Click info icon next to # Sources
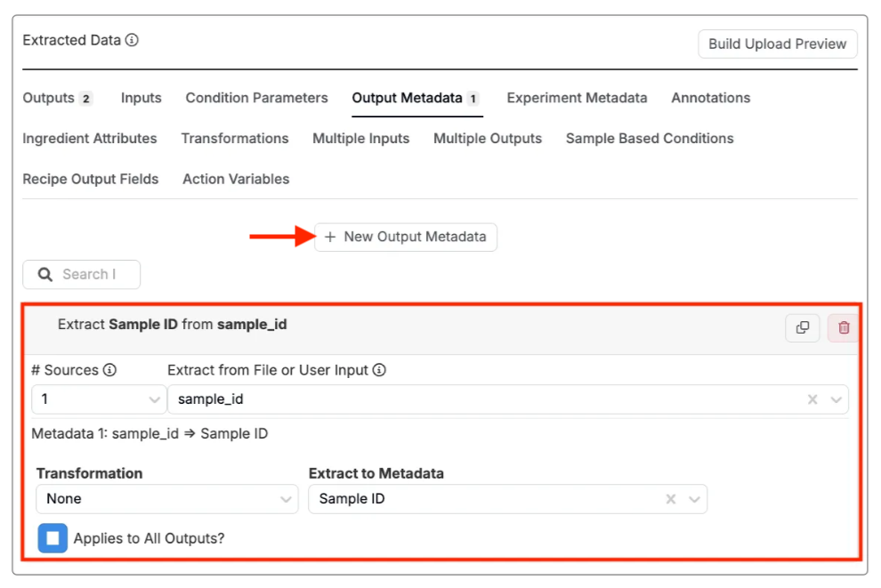Image resolution: width=881 pixels, height=588 pixels. tap(109, 370)
